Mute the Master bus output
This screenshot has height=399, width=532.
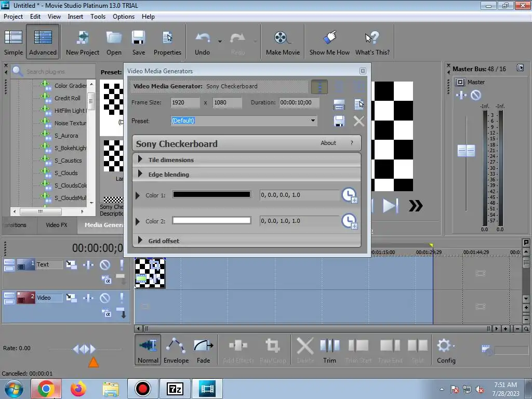(475, 96)
